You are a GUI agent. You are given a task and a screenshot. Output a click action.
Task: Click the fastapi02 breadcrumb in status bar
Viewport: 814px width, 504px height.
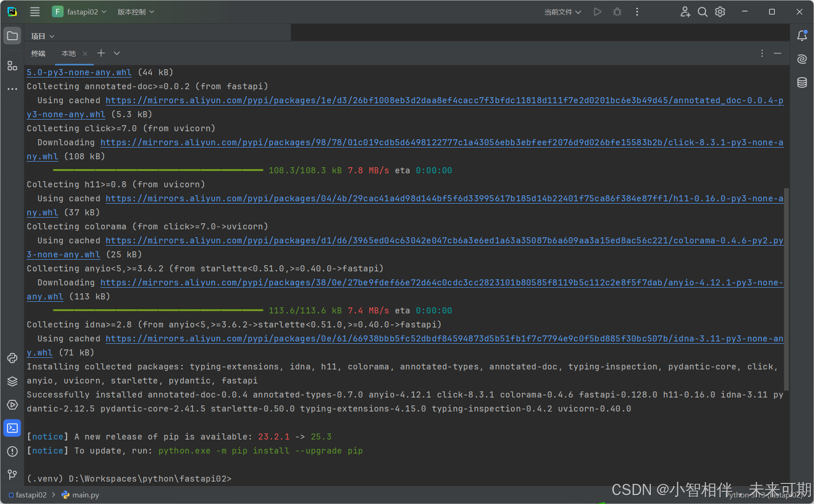coord(28,495)
